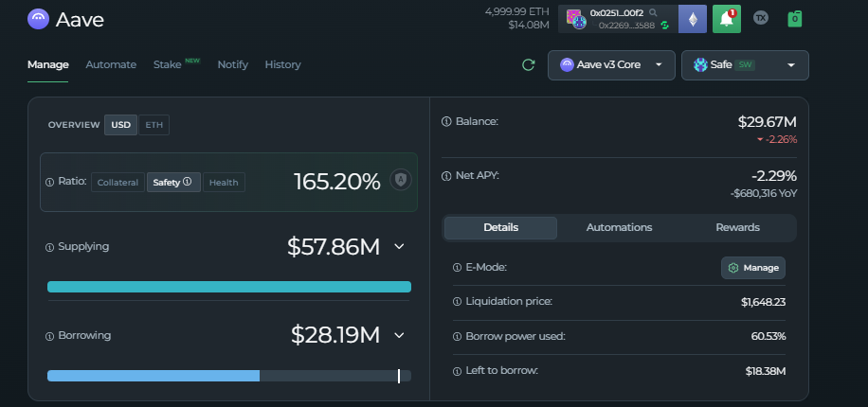868x407 pixels.
Task: Click the Borrowing progress bar
Action: pyautogui.click(x=228, y=376)
